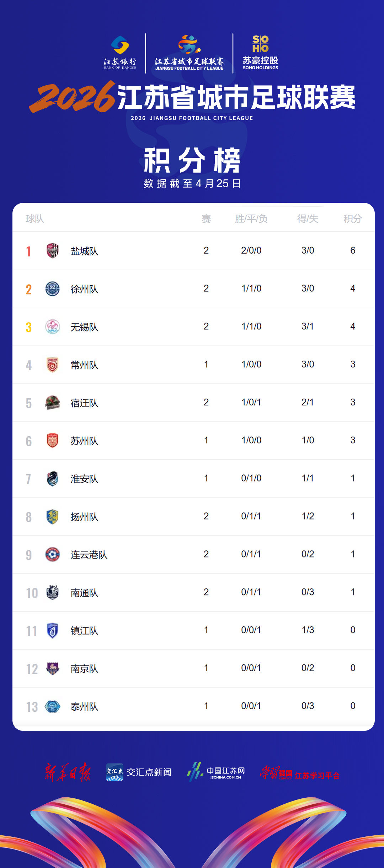Click the Suzhou team red crest
The image size is (384, 868).
coord(53,441)
